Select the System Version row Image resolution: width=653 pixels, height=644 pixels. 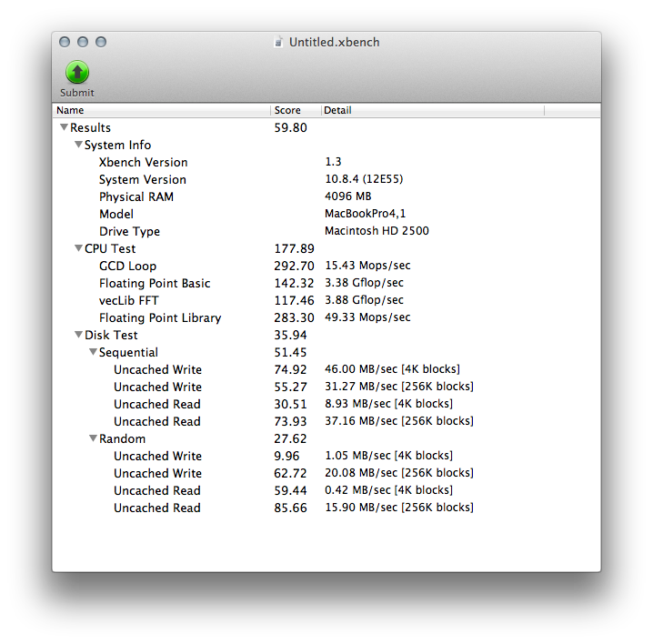pos(326,179)
